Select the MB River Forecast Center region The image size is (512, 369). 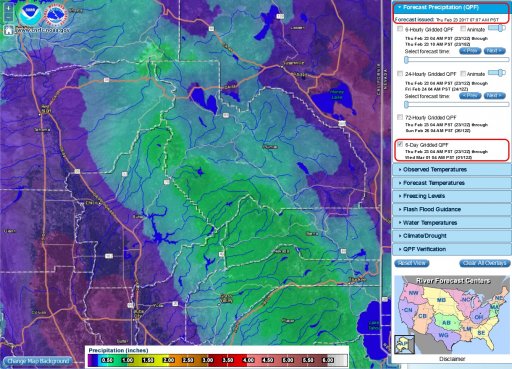click(441, 300)
